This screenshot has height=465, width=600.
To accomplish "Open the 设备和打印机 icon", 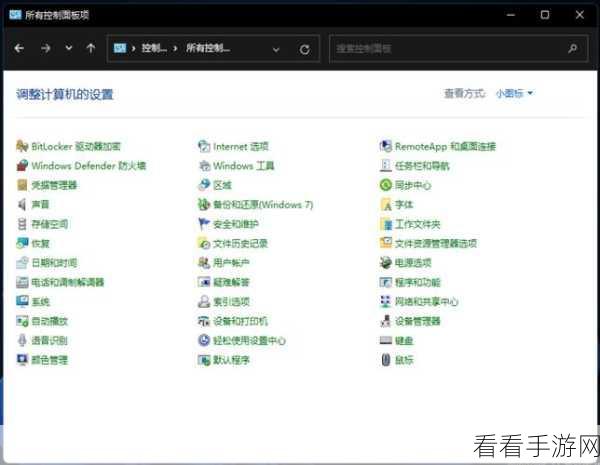I will [x=204, y=321].
